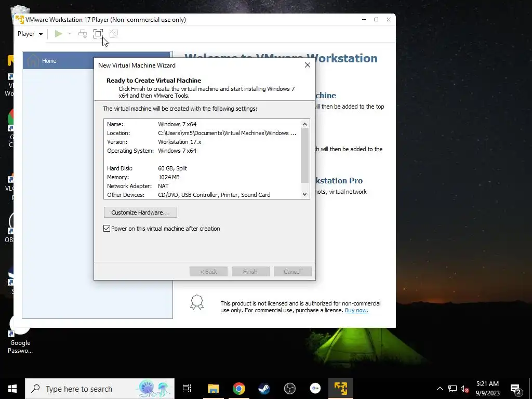The width and height of the screenshot is (532, 399).
Task: Click the muted volume tray icon
Action: pyautogui.click(x=465, y=389)
